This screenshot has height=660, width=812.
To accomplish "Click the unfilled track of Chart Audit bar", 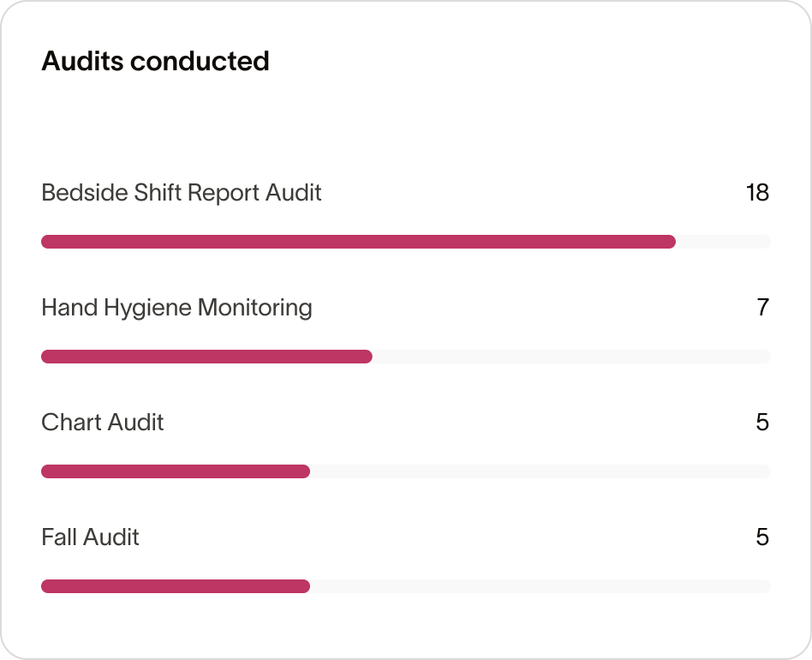I will click(x=540, y=471).
